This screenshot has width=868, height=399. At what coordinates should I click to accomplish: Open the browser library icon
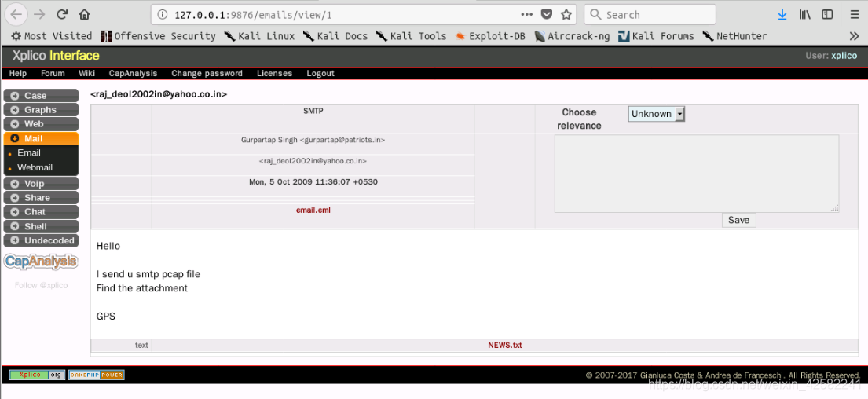click(805, 15)
